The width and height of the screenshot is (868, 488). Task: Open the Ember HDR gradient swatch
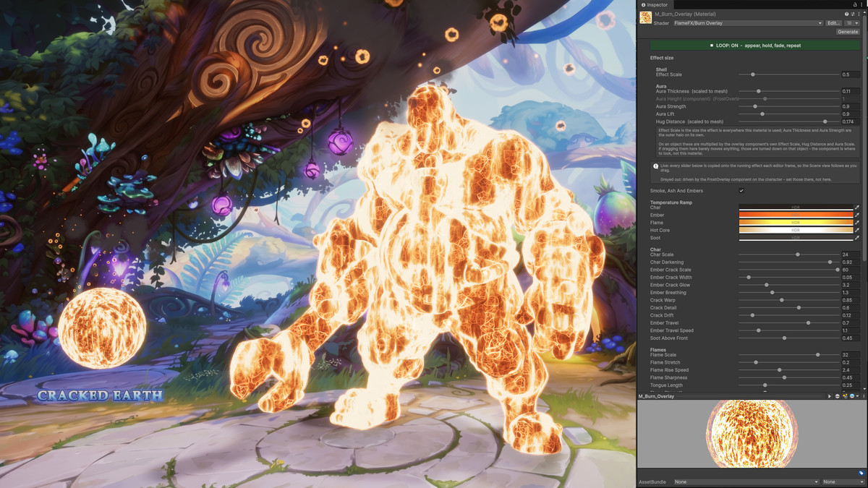796,215
